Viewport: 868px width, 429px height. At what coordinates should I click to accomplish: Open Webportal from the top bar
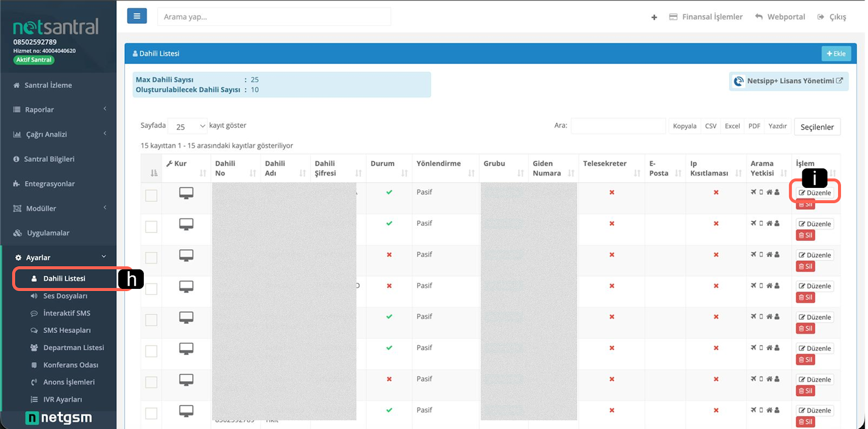[780, 17]
